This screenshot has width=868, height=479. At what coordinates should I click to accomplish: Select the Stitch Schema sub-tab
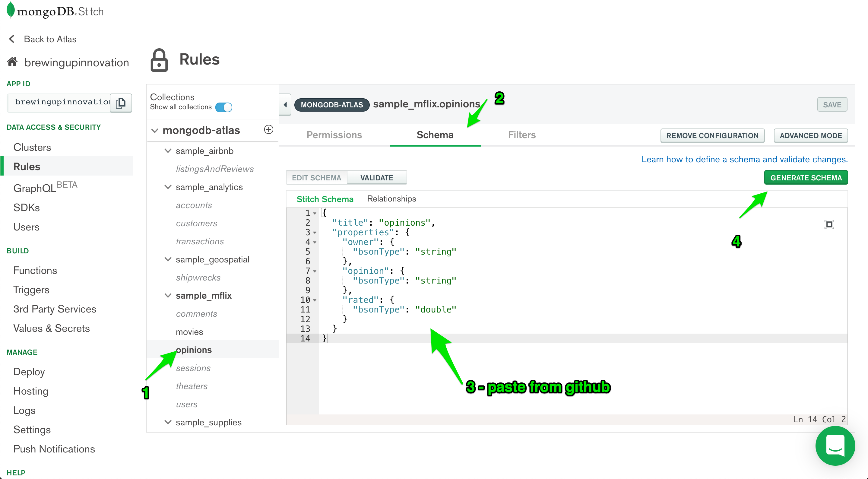[325, 199]
